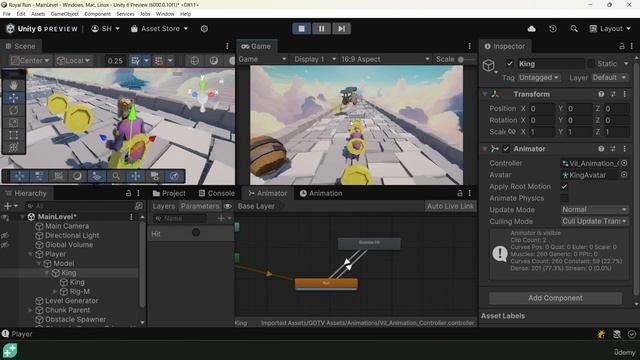Open the Tag Untagged dropdown
Viewport: 640px width, 360px height.
coord(539,77)
